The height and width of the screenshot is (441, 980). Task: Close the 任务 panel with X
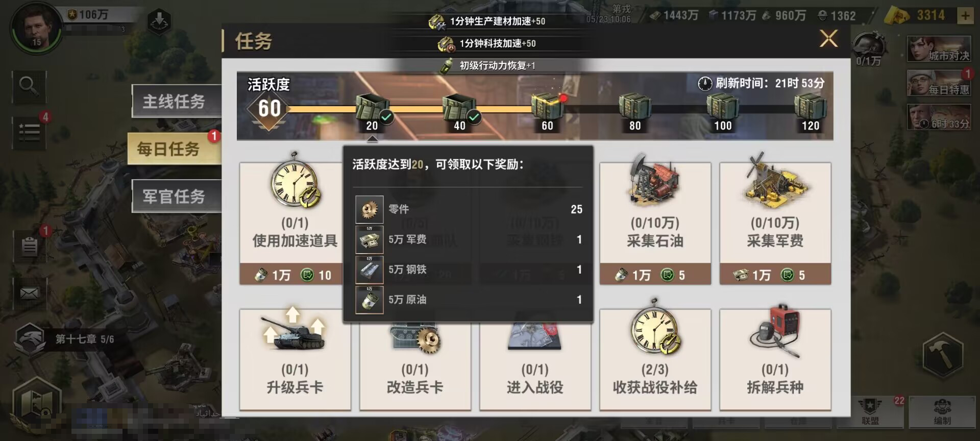828,38
